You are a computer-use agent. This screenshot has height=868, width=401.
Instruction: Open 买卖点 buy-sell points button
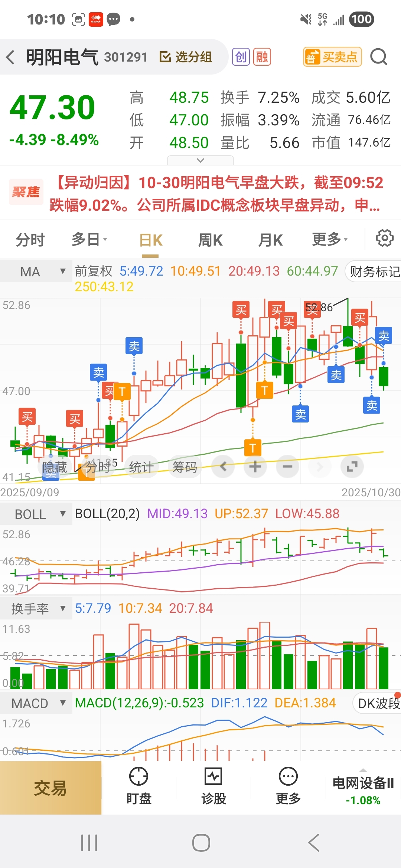pos(332,57)
